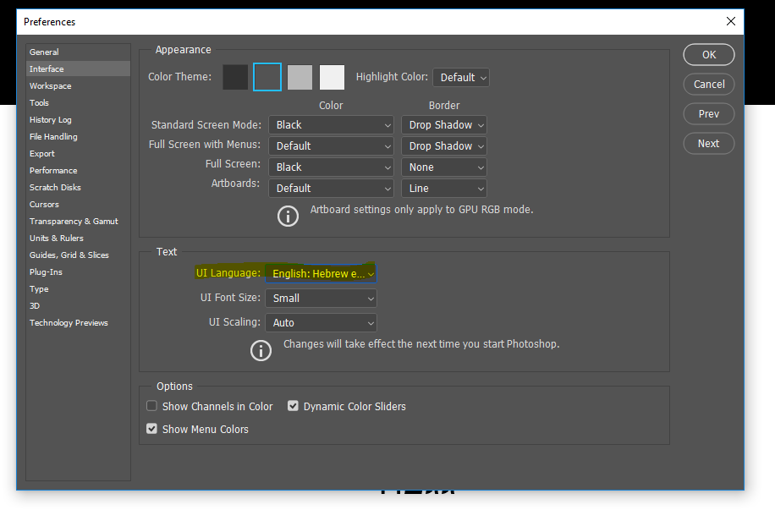Viewport: 775px width, 532px height.
Task: Uncheck Dynamic Color Sliders
Action: coord(293,406)
